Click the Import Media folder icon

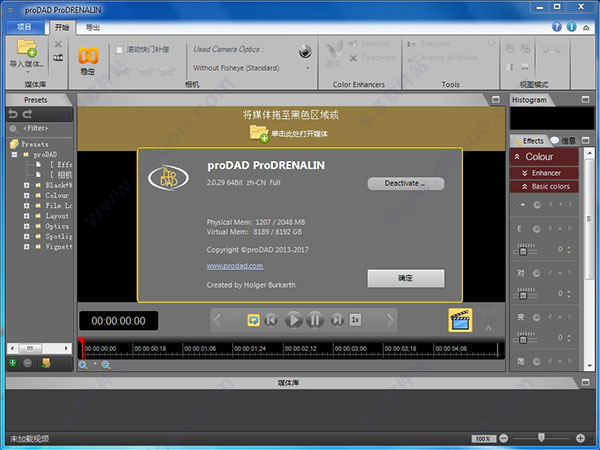click(x=26, y=48)
